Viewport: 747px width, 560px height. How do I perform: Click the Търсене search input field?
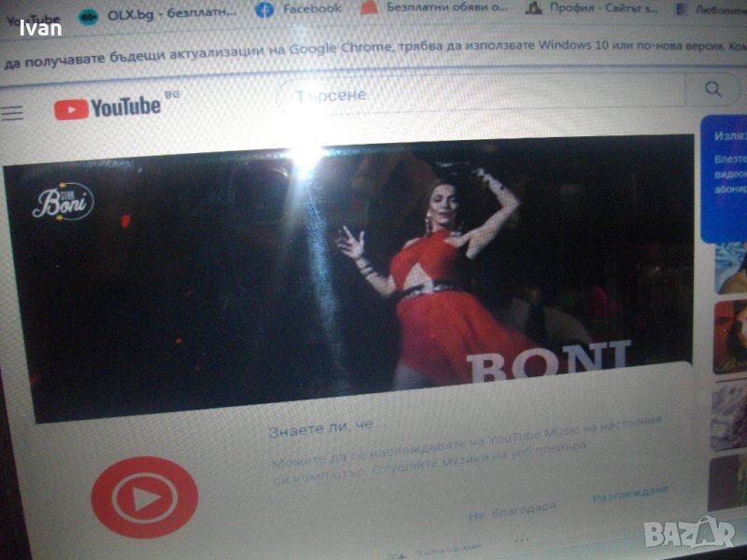476,92
